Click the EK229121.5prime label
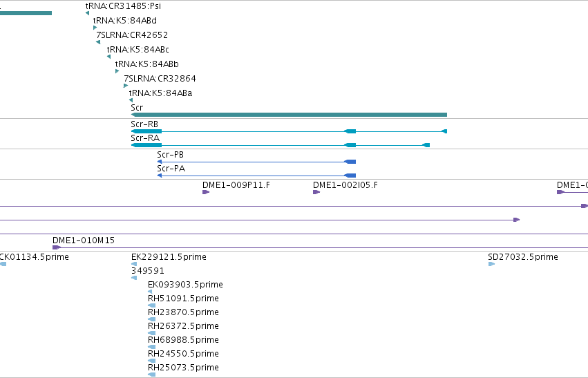588x378 pixels. (169, 257)
